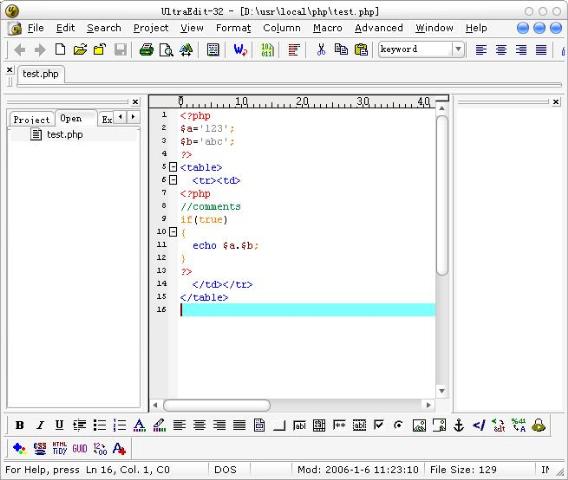Toggle Italic formatting button
The width and height of the screenshot is (568, 480).
pos(40,425)
